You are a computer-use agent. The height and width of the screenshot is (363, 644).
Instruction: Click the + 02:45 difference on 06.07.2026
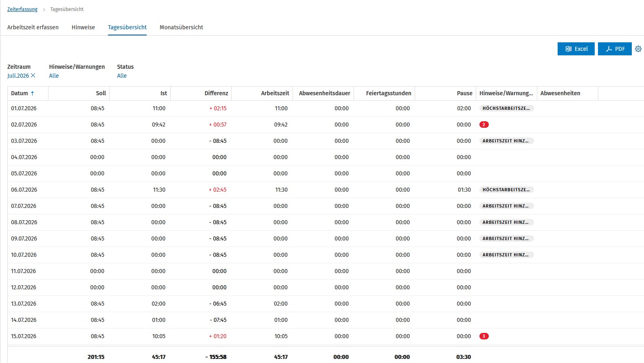tap(218, 190)
